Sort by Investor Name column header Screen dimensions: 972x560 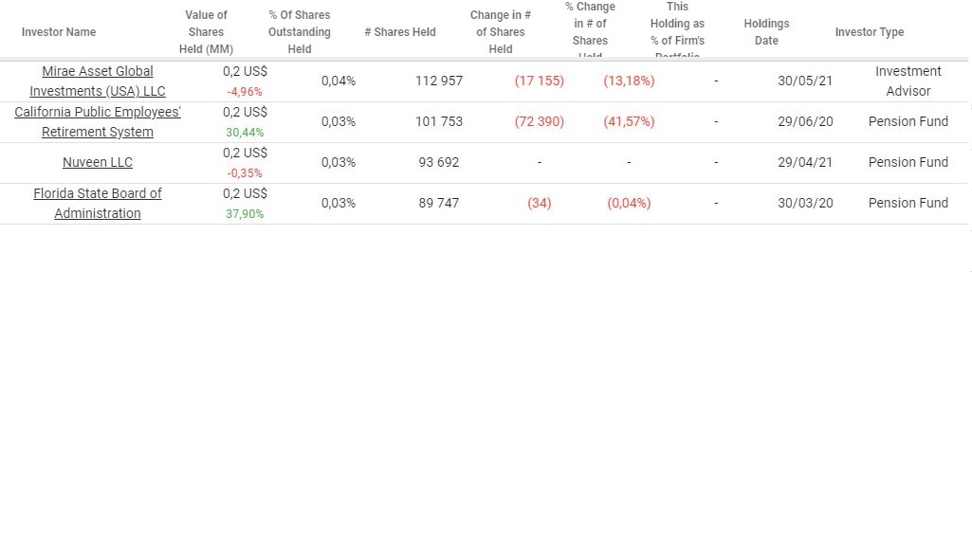59,32
